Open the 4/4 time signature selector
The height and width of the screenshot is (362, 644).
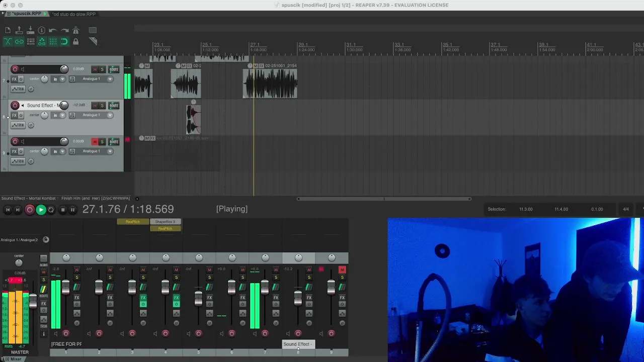(626, 209)
